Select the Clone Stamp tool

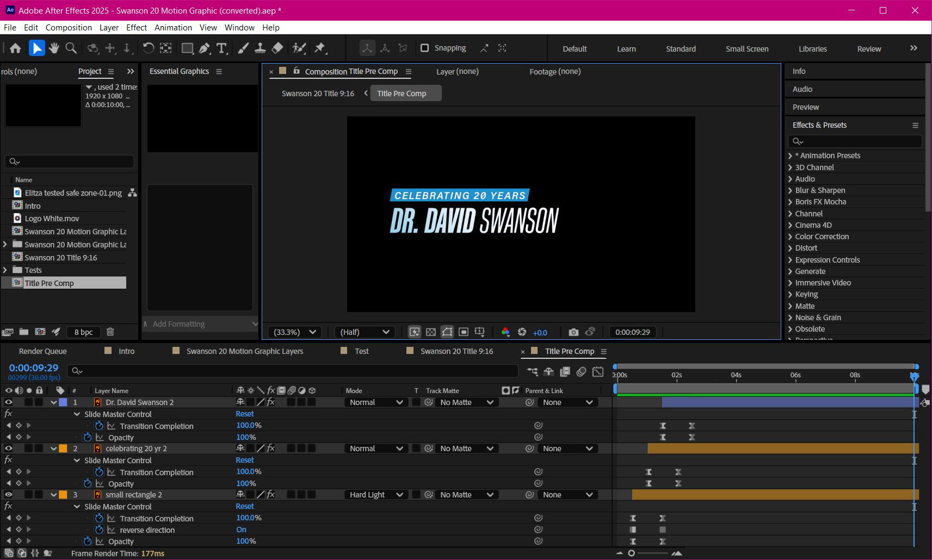coord(260,48)
